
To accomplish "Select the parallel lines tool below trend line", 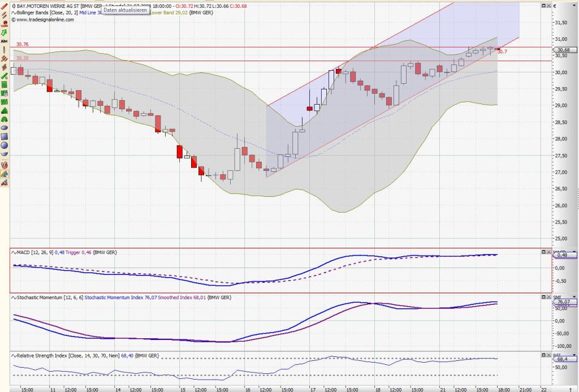I will (5, 15).
